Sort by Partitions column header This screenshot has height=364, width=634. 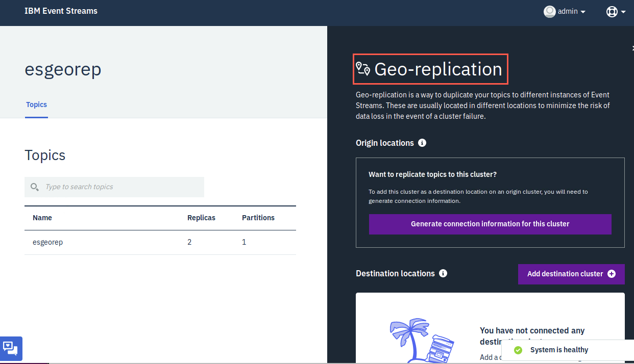[258, 218]
